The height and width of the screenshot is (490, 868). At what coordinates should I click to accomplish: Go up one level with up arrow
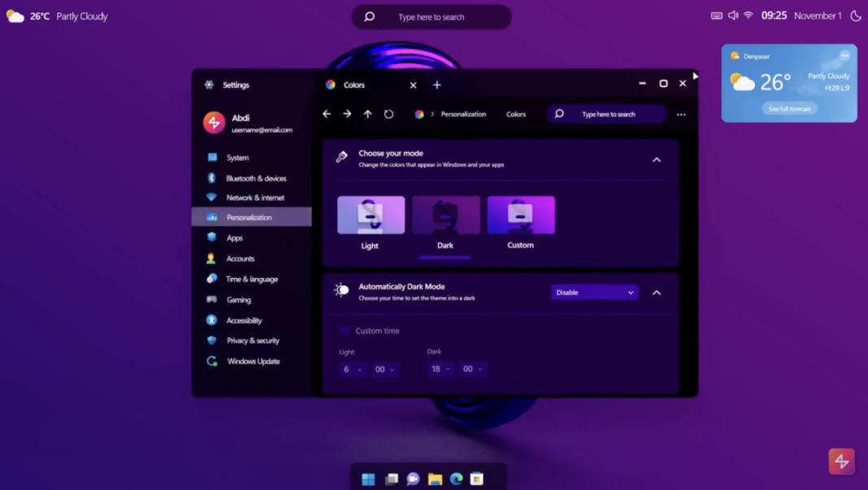point(367,115)
